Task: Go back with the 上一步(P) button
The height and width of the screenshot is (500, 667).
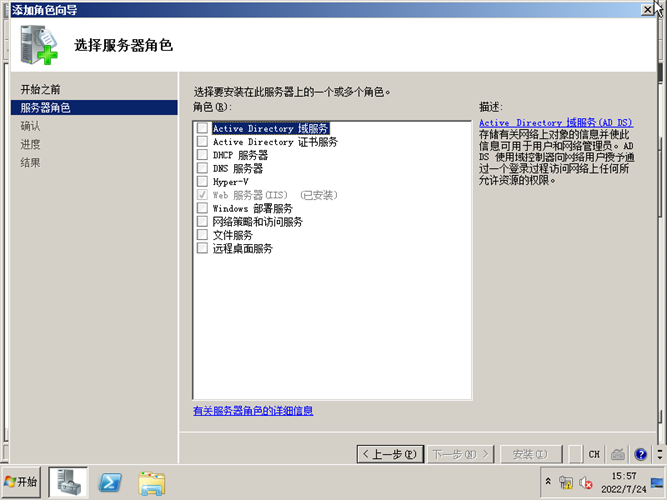Action: [390, 454]
